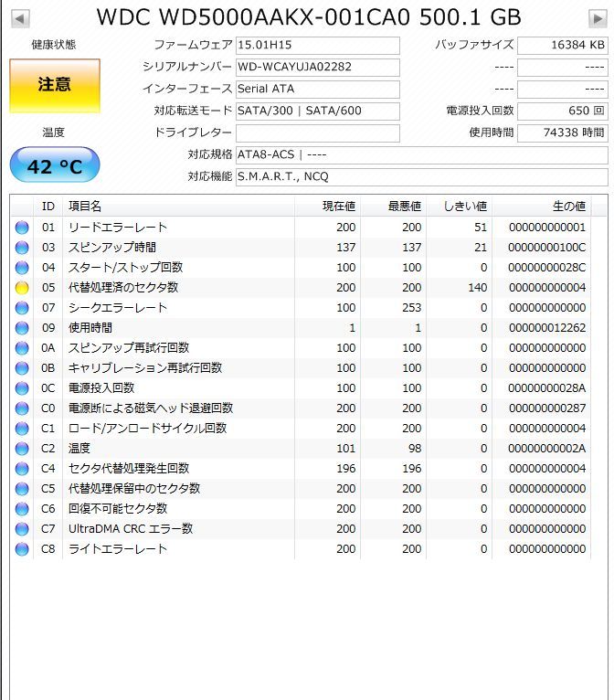Select the status orb for 0C 電源投入回数
This screenshot has height=700, width=614.
click(x=22, y=388)
